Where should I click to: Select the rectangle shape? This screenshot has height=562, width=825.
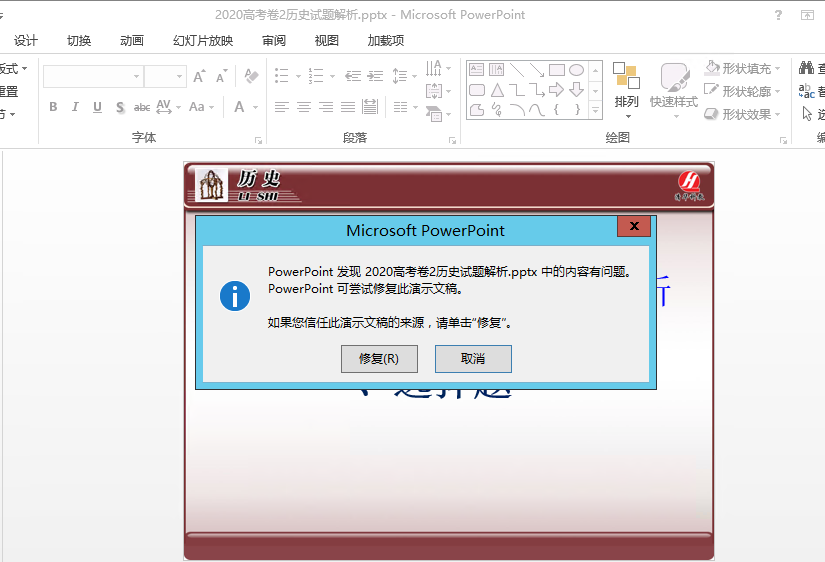[557, 69]
